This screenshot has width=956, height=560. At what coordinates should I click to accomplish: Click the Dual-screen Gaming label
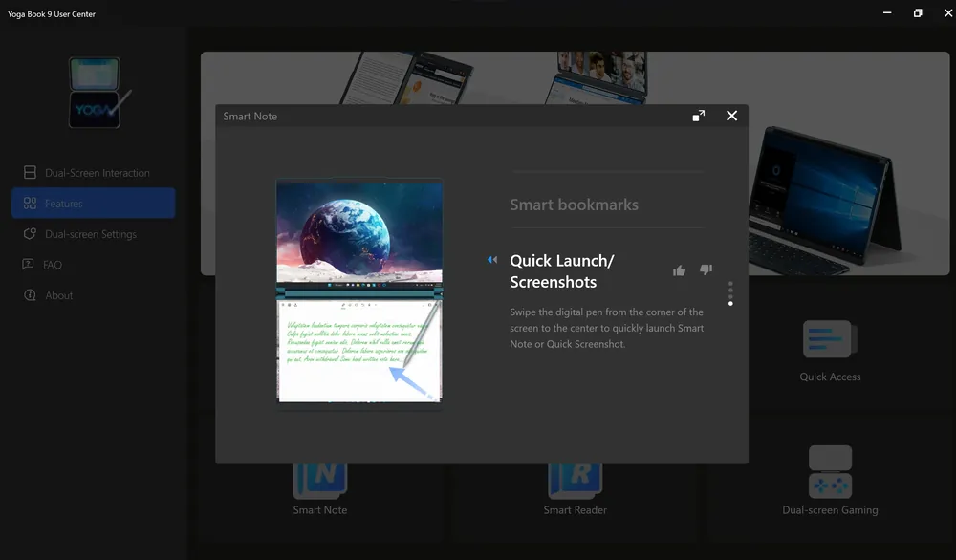click(830, 510)
